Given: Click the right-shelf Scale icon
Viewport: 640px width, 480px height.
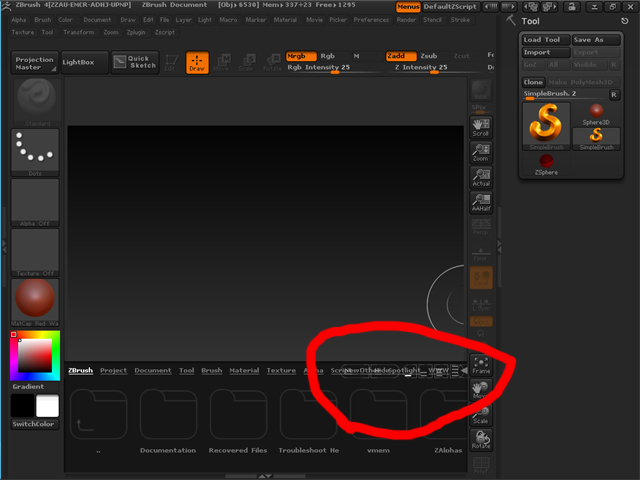Looking at the screenshot, I should 481,415.
